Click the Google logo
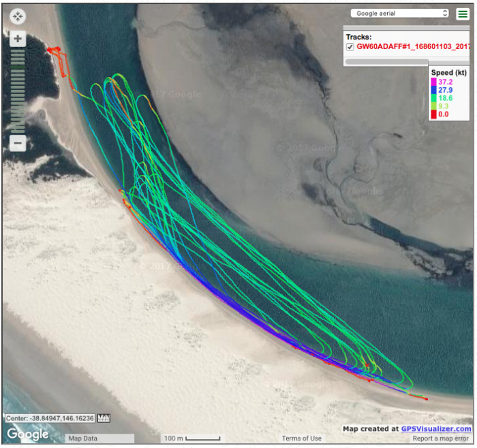477x448 pixels. click(28, 434)
